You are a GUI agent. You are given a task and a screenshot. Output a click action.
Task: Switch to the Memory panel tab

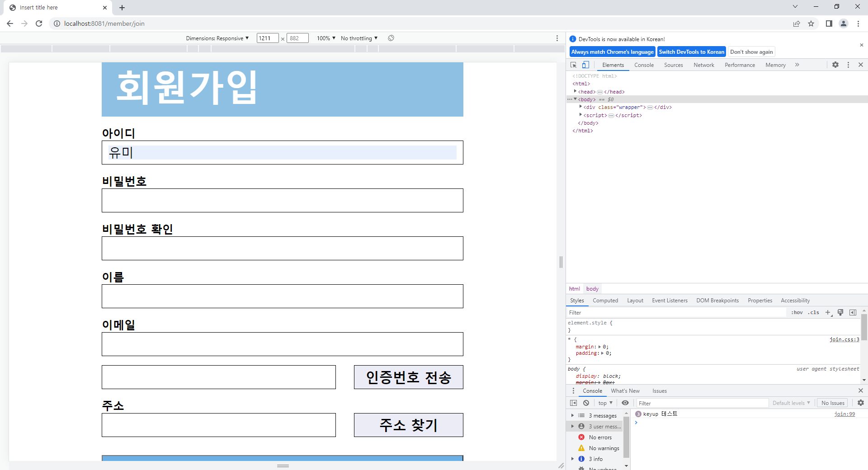tap(775, 65)
